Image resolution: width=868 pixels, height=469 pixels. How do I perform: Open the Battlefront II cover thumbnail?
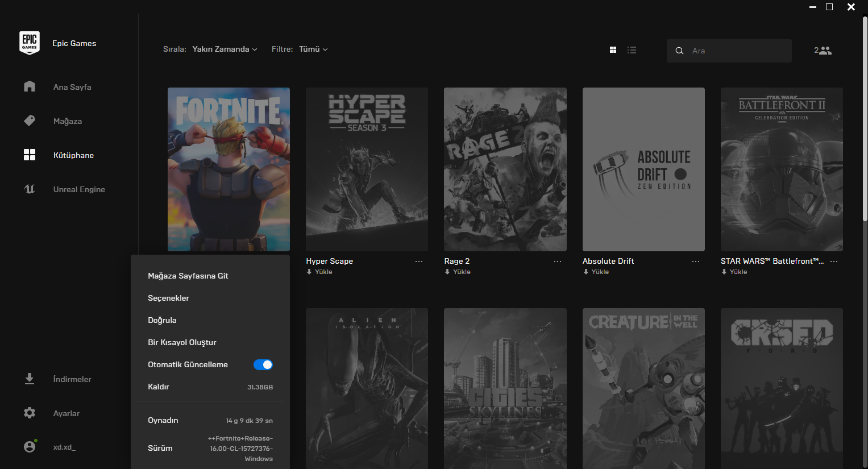[782, 169]
